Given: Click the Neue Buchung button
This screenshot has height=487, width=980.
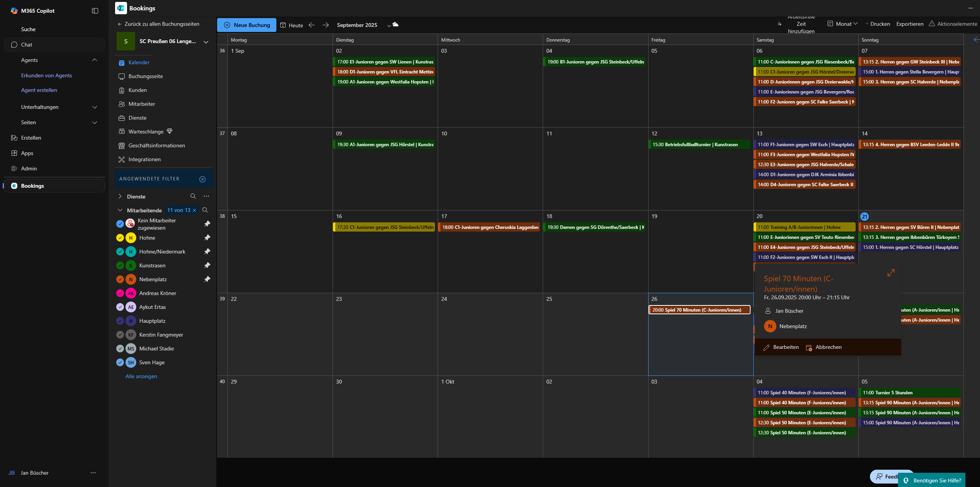Looking at the screenshot, I should tap(247, 25).
